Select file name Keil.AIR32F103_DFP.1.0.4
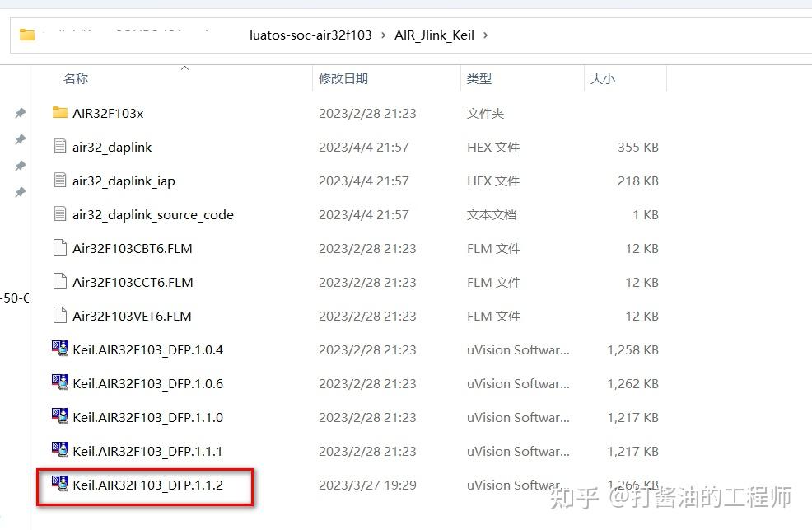 pyautogui.click(x=147, y=350)
